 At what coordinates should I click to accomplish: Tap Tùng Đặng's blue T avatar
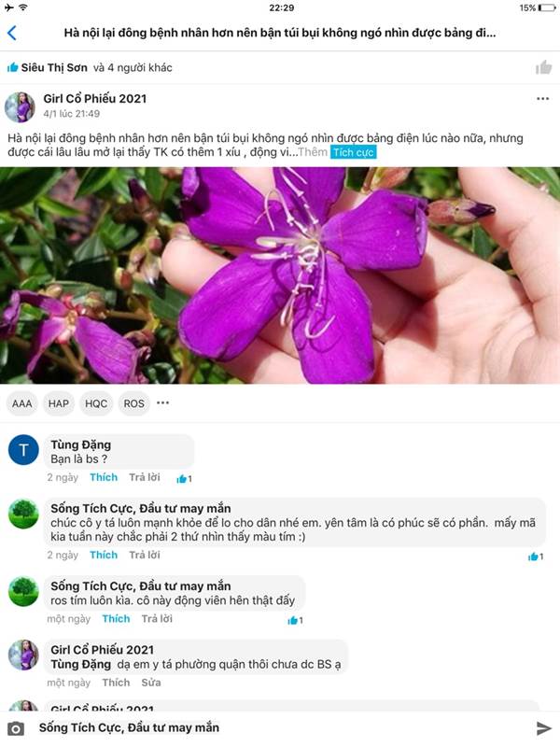(x=23, y=450)
